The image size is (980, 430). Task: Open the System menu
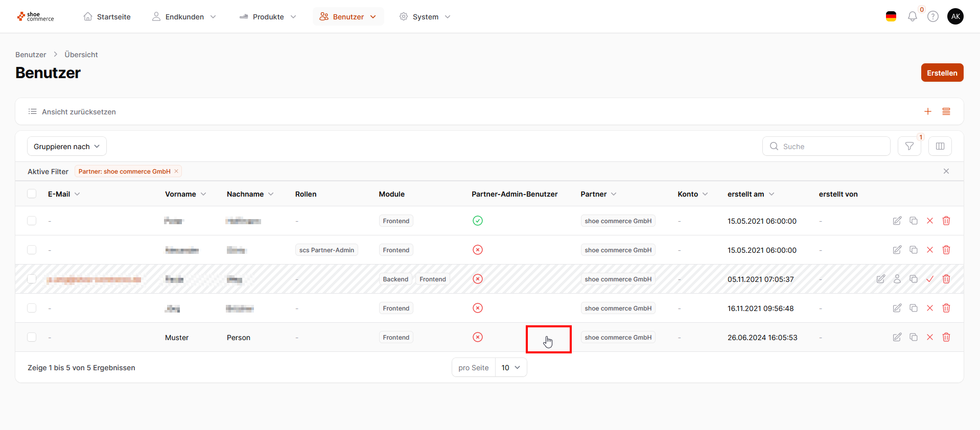pyautogui.click(x=425, y=17)
